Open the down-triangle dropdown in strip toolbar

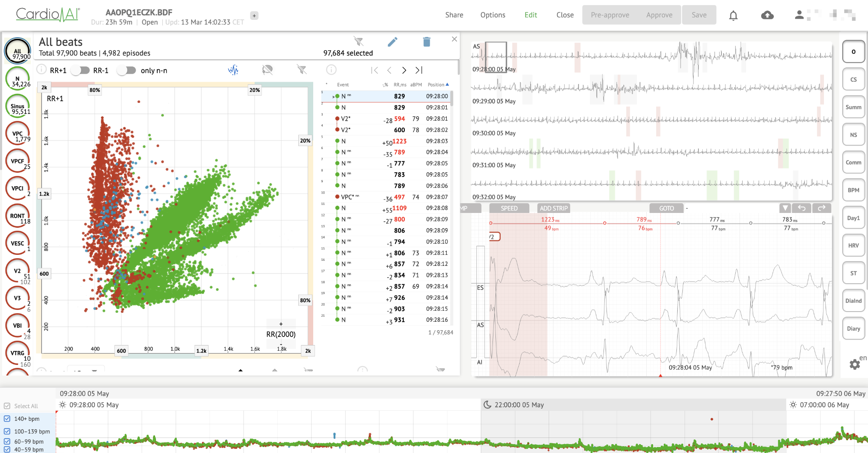coord(785,208)
